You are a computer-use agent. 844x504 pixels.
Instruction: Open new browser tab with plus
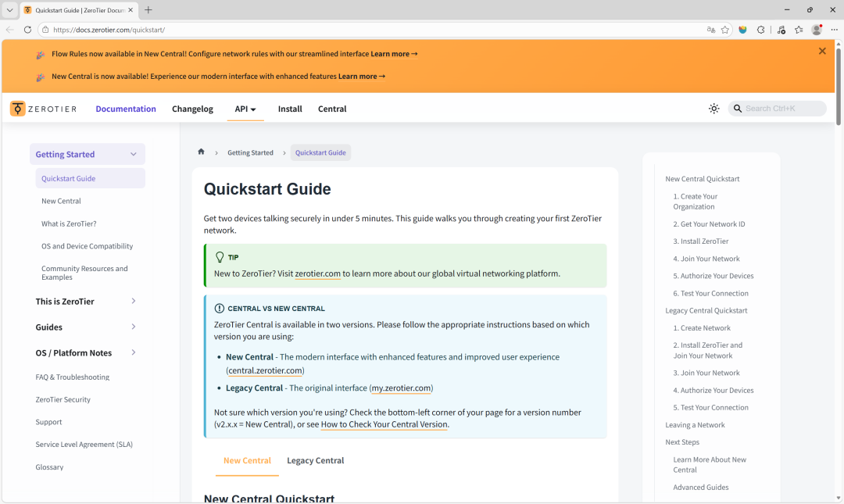click(x=148, y=9)
